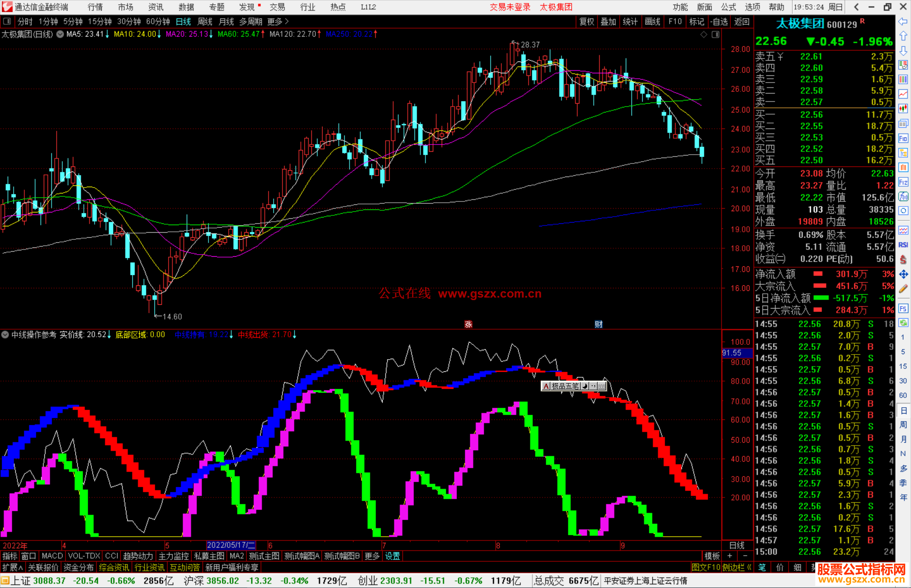Click the F12 trading sidebar icon
This screenshot has height=588, width=911.
coord(903,182)
